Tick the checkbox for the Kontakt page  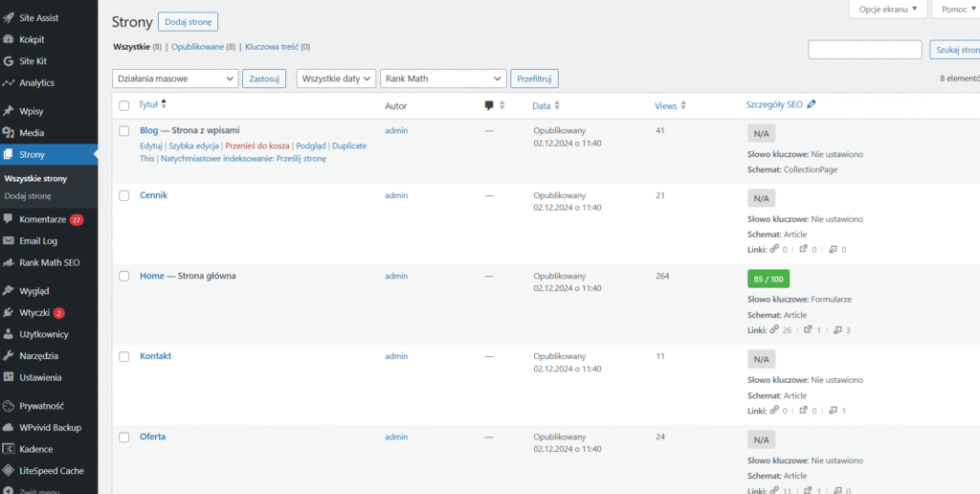(x=123, y=356)
